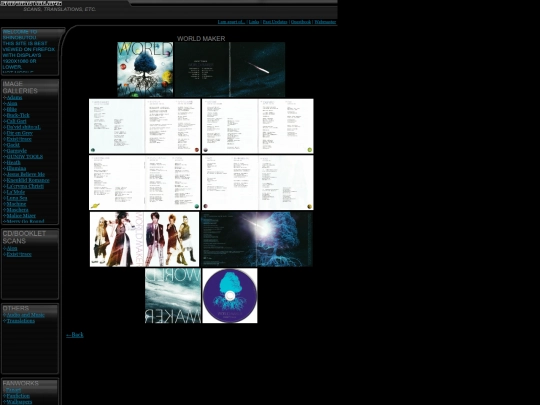This screenshot has height=405, width=540.
Task: Open the Fanfiction link under Fanworks
Action: click(18, 396)
